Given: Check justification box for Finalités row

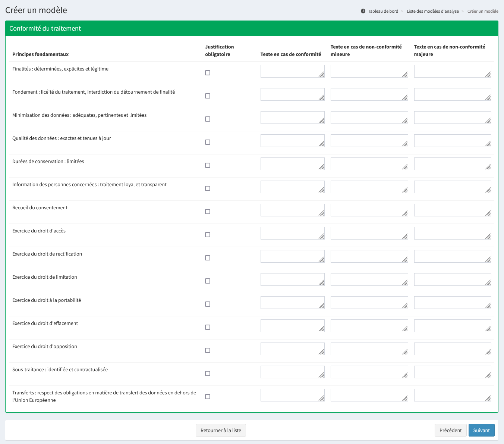Looking at the screenshot, I should pyautogui.click(x=208, y=73).
